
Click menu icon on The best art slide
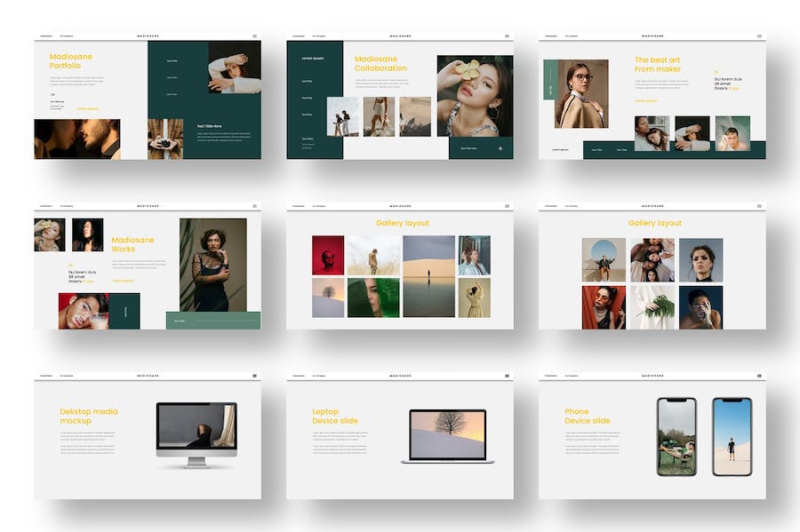[x=759, y=36]
